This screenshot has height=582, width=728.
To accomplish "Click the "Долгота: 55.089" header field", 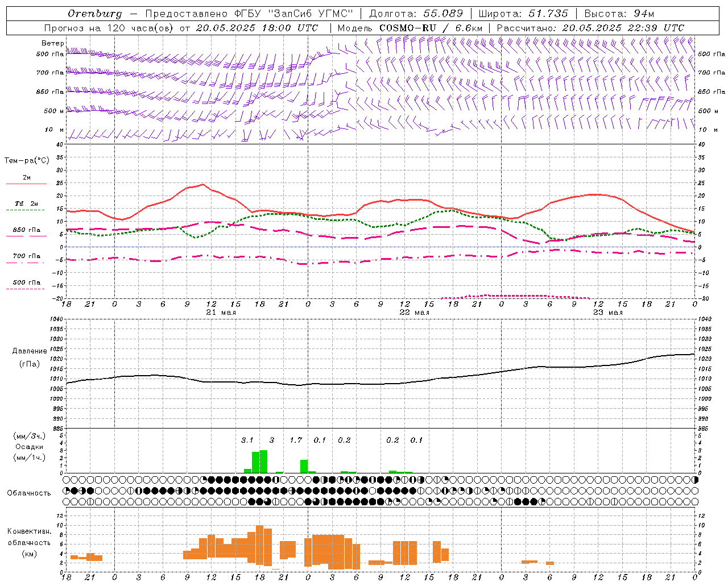I will click(x=416, y=14).
